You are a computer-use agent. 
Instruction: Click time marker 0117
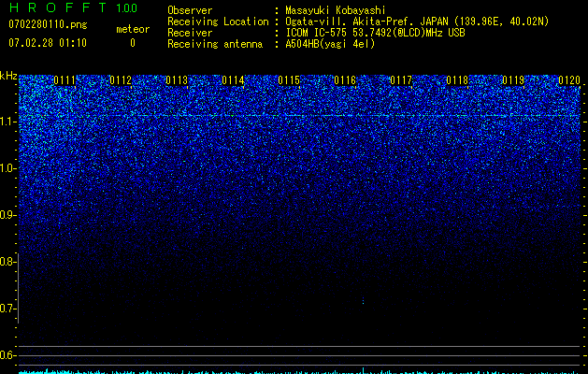pos(401,80)
